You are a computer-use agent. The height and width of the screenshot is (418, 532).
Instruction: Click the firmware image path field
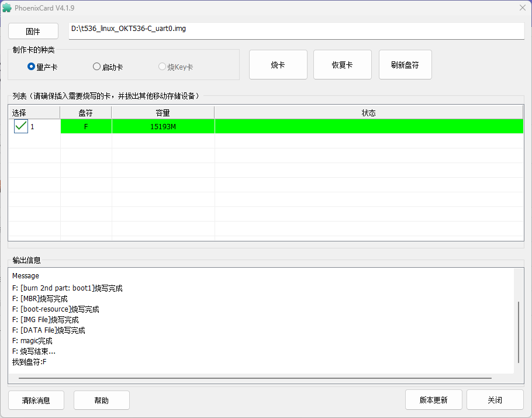(296, 30)
